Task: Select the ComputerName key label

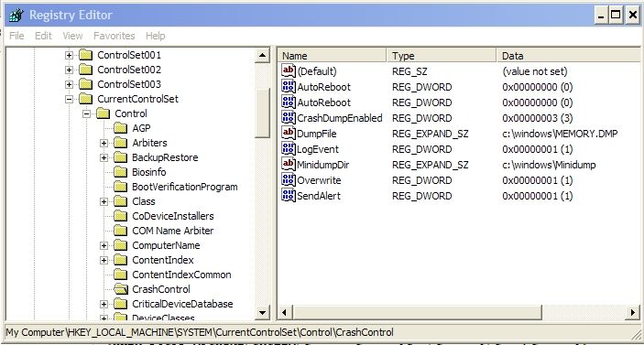Action: click(166, 245)
